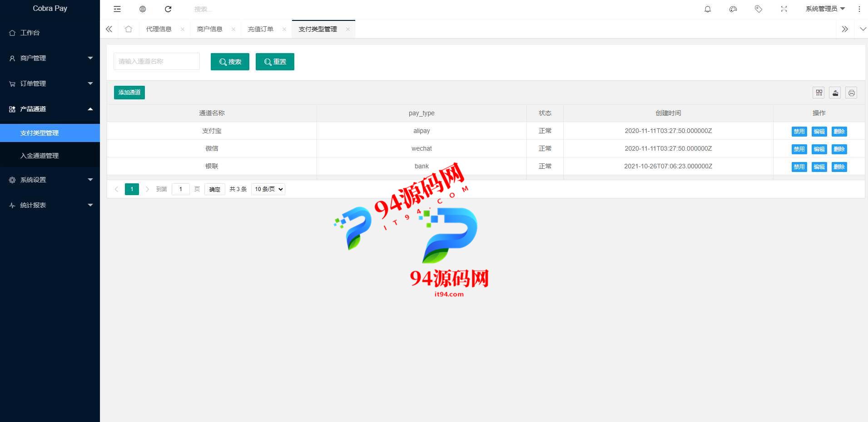Click the 确定 pagination button

[x=215, y=189]
